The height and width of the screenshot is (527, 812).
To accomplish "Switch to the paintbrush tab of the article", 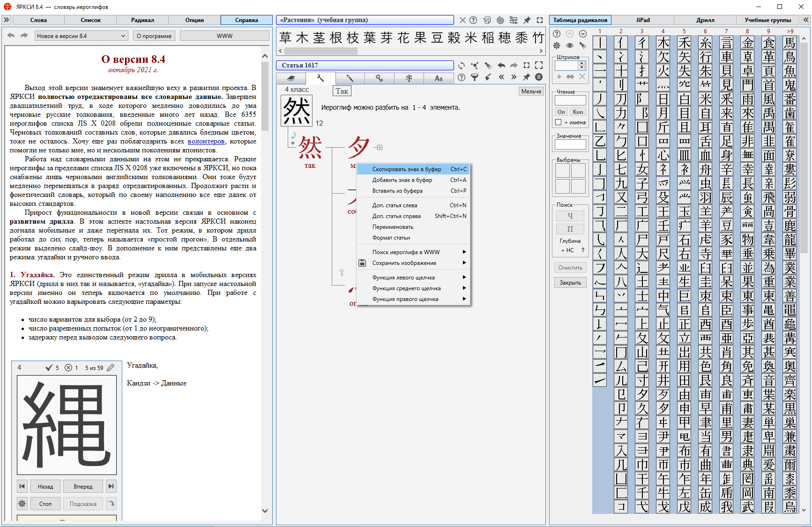I will click(x=350, y=78).
